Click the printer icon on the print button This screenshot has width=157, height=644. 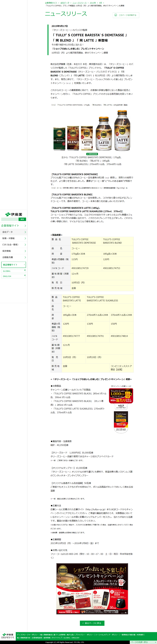click(116, 15)
